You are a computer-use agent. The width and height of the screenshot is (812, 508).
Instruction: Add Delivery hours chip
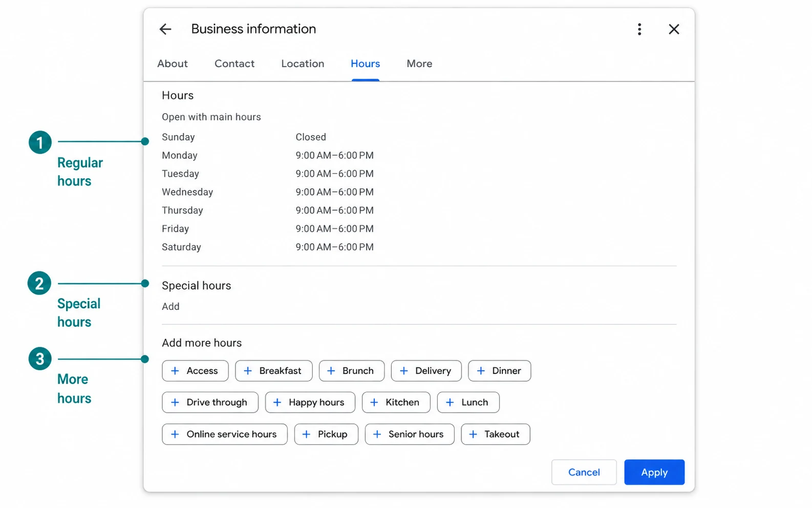[426, 371]
